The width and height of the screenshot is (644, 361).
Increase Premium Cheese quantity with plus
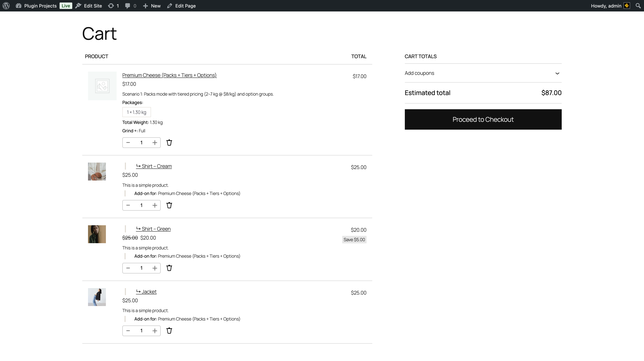coord(155,142)
